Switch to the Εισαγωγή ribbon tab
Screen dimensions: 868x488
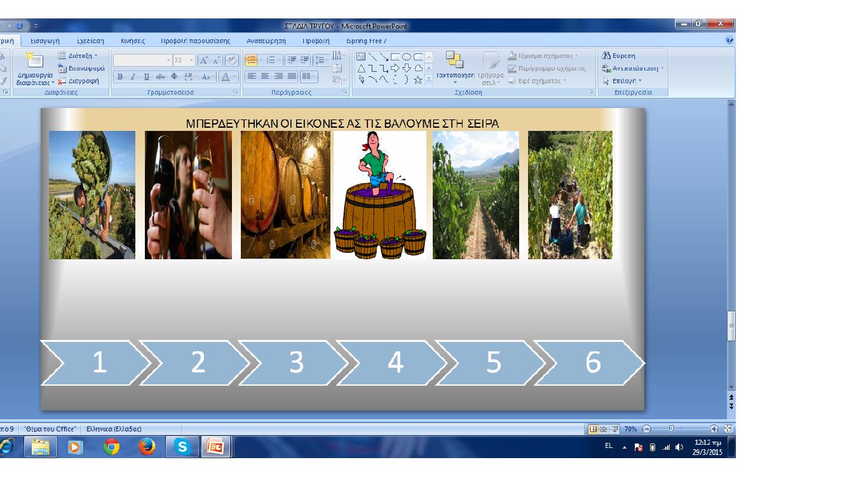(44, 41)
